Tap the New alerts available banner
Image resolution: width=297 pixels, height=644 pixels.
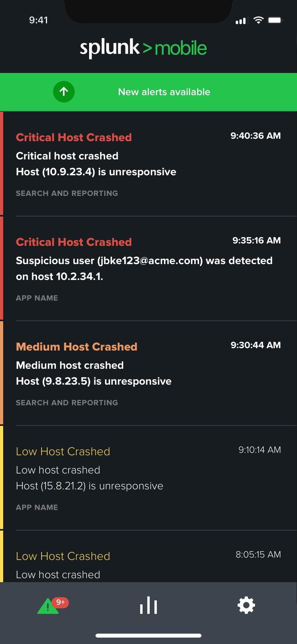click(148, 92)
